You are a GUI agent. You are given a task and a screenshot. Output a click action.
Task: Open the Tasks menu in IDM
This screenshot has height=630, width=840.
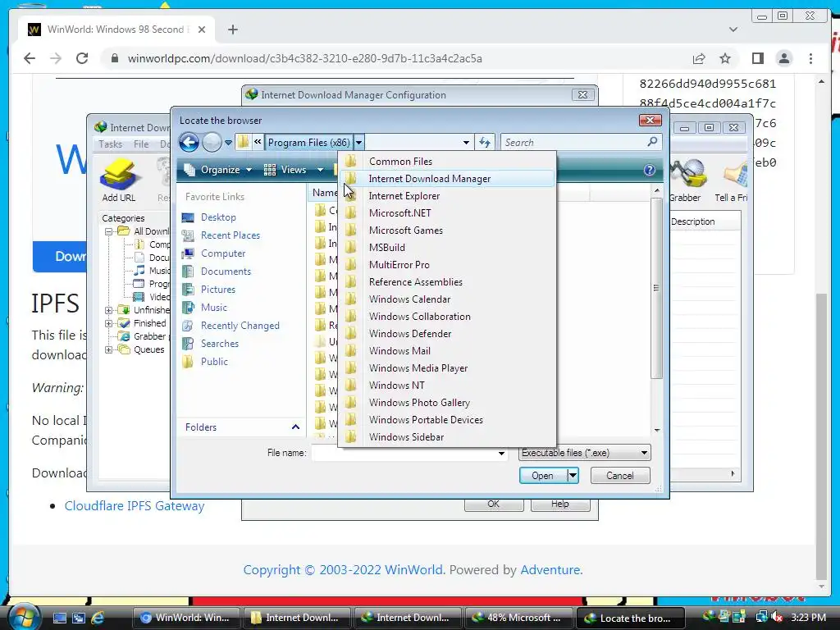coord(111,144)
